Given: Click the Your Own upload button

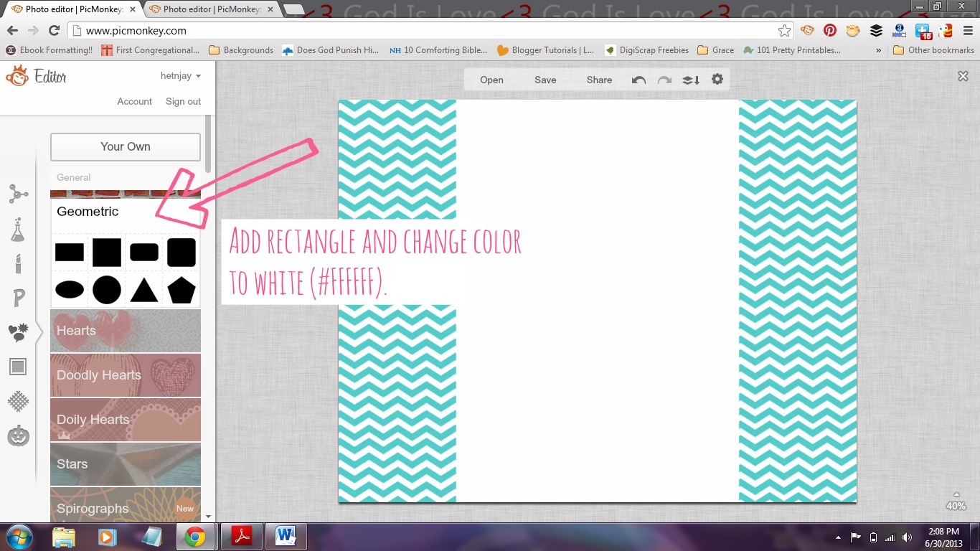Looking at the screenshot, I should coord(125,146).
